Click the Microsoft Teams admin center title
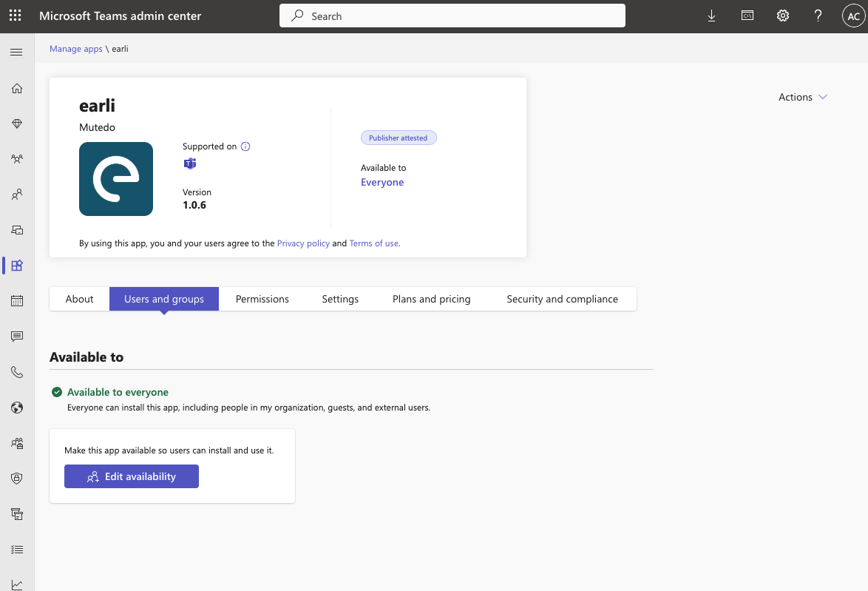The image size is (868, 591). [x=120, y=16]
